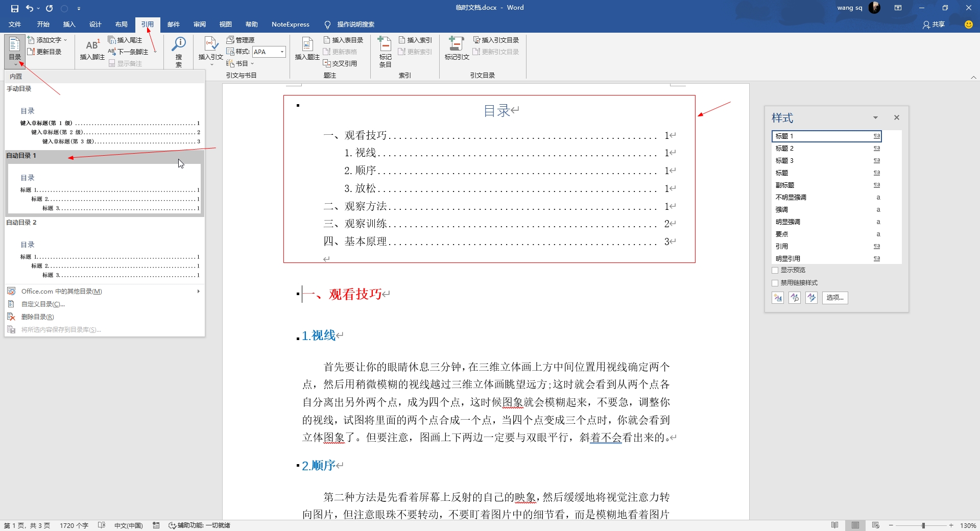Choose the Manual Table (手动目录) preview
The image size is (980, 531).
click(105, 117)
